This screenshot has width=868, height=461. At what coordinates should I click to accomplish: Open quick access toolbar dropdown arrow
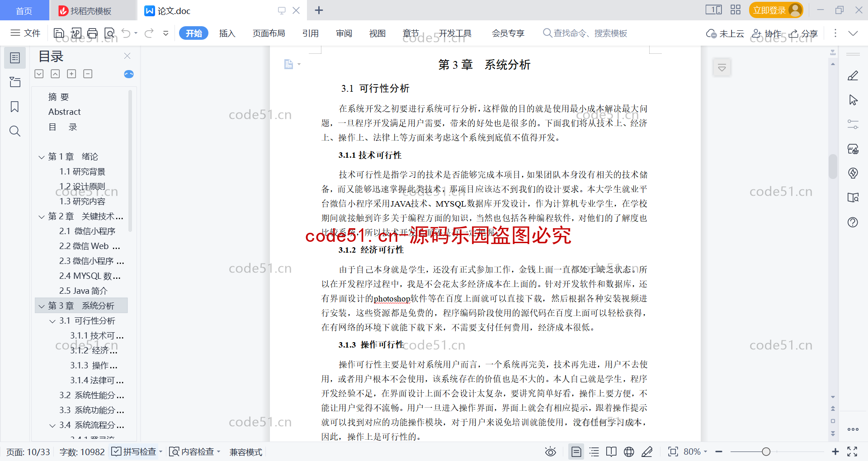coord(166,33)
